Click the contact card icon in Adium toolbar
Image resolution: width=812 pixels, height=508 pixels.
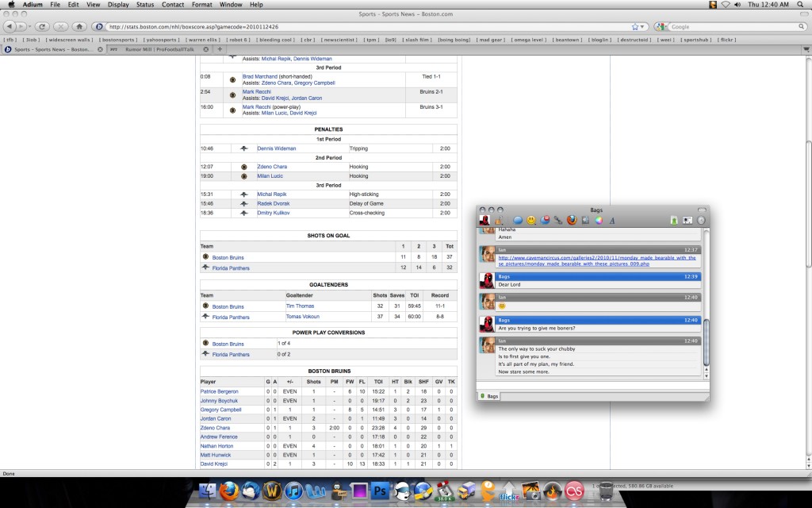pos(688,221)
